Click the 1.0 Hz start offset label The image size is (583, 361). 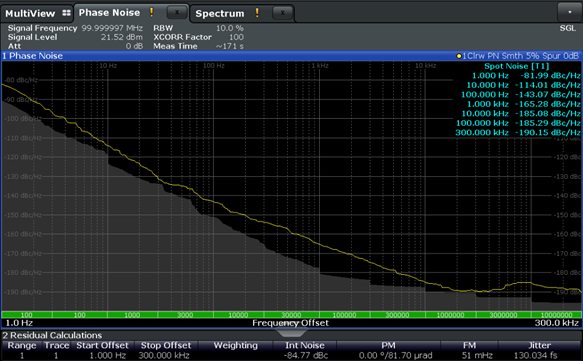[19, 323]
